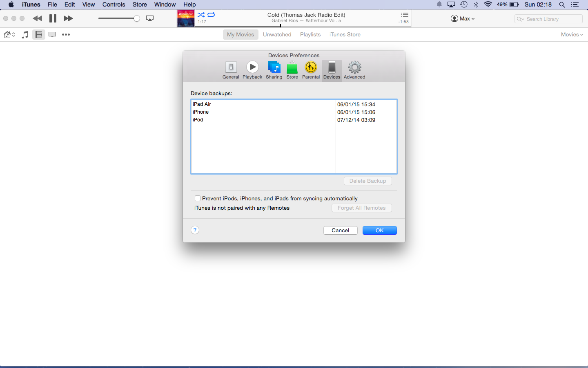Select the Playlists tab

310,35
